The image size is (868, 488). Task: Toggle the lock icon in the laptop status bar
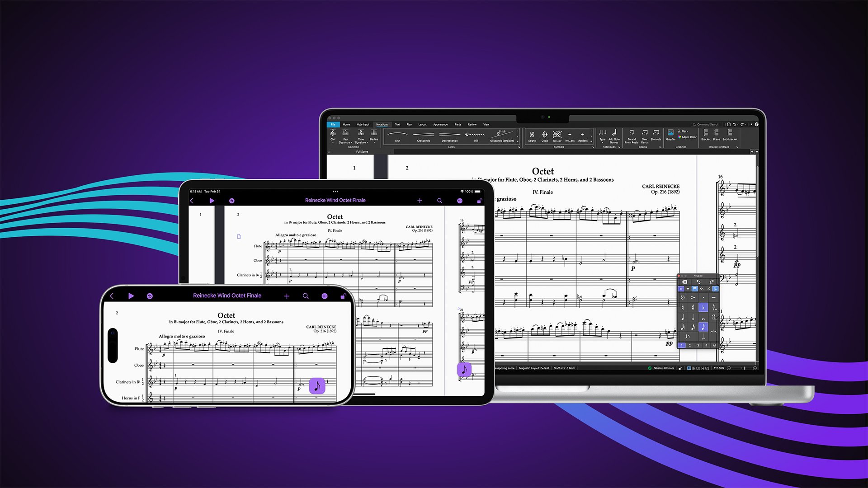(680, 368)
